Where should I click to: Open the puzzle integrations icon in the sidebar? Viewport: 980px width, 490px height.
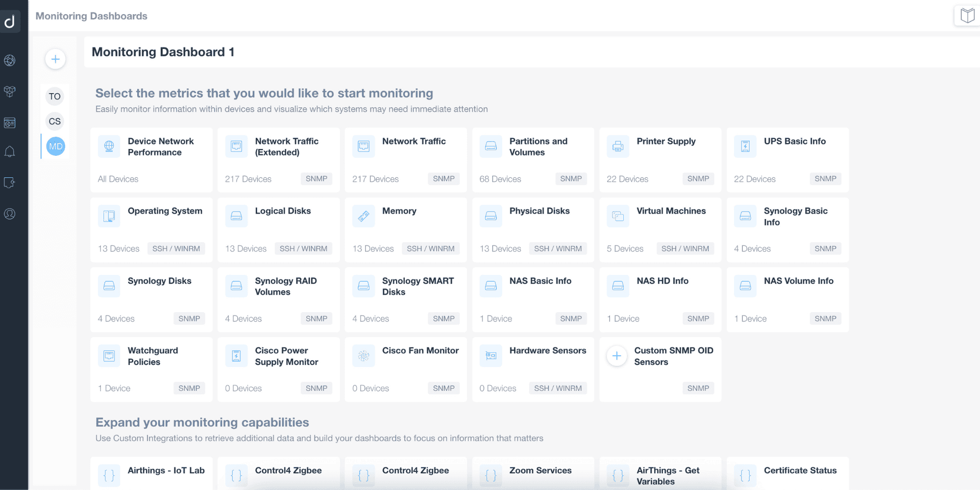tap(10, 183)
